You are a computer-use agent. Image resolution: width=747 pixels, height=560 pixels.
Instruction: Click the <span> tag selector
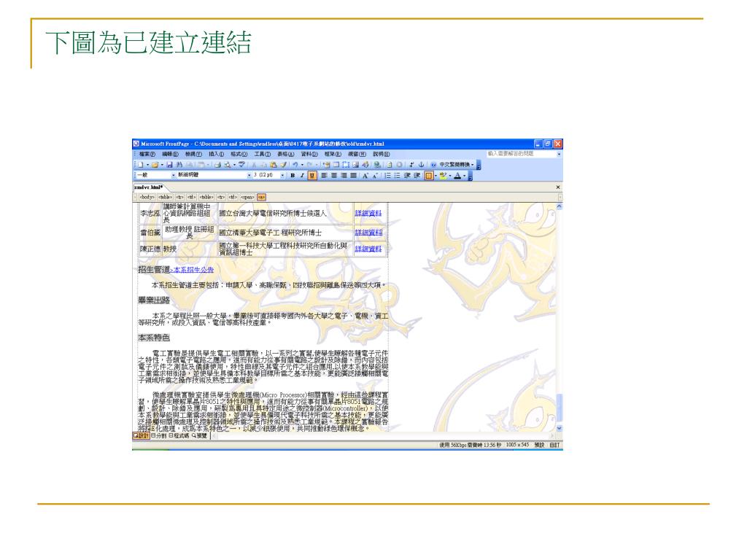(247, 197)
